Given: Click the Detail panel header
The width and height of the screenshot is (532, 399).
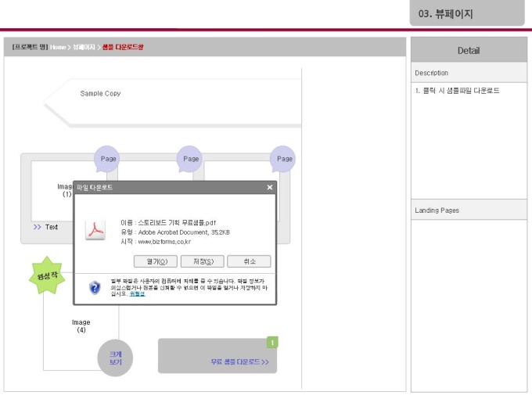Looking at the screenshot, I should [469, 51].
